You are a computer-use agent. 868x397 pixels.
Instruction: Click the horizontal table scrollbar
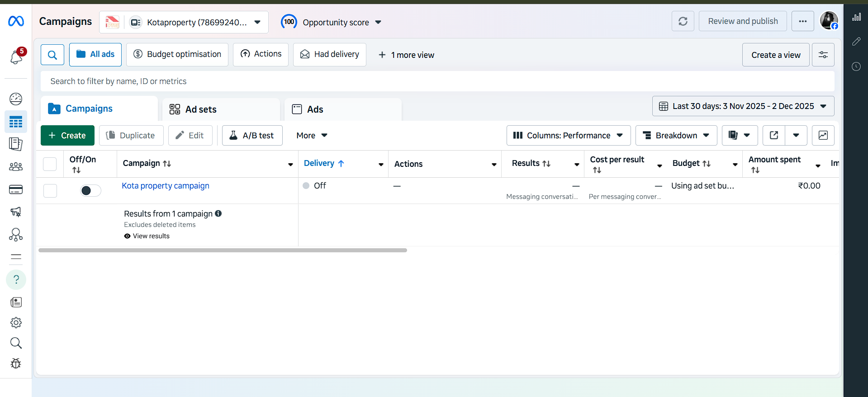pos(223,250)
